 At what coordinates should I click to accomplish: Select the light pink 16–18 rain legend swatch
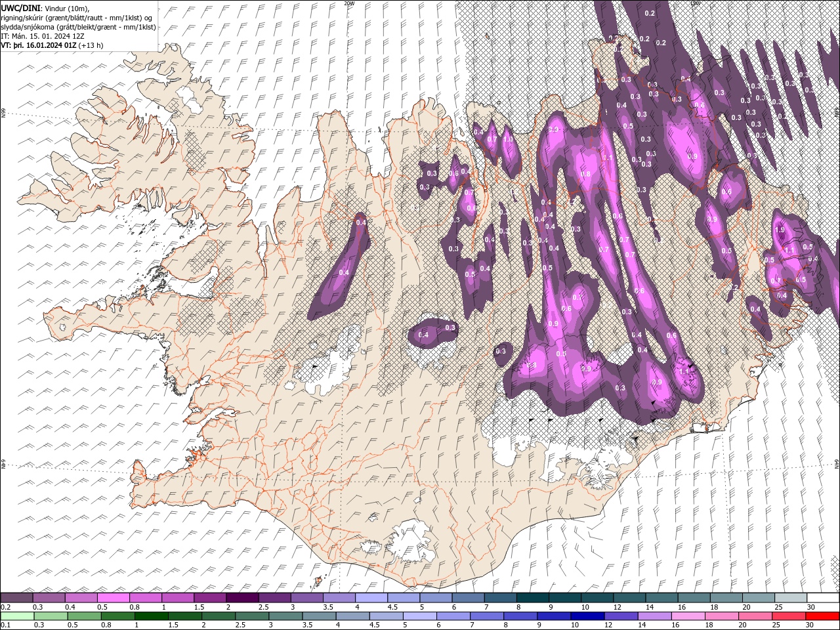(688, 616)
